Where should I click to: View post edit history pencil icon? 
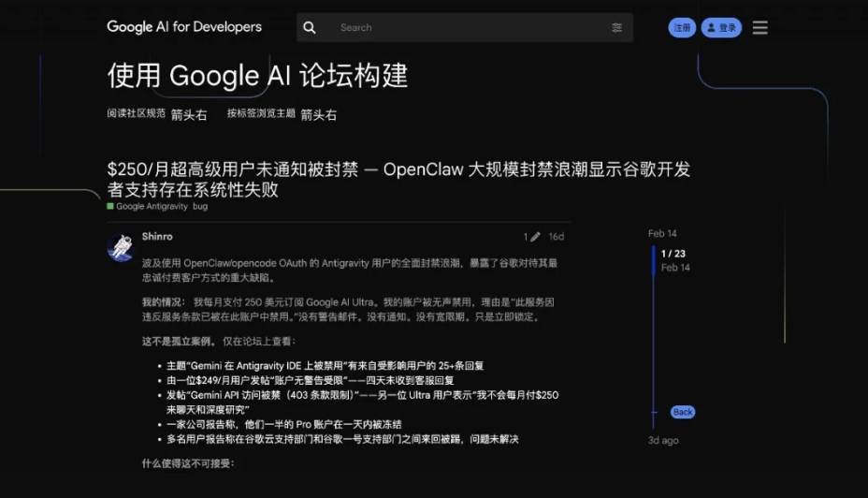point(530,237)
